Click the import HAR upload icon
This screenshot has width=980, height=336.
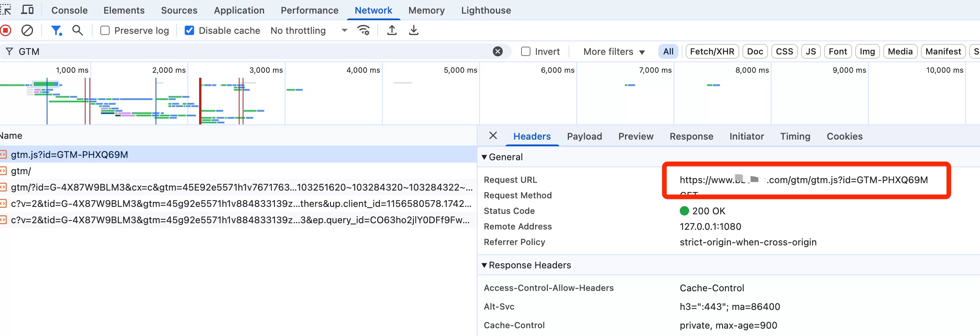pyautogui.click(x=392, y=30)
